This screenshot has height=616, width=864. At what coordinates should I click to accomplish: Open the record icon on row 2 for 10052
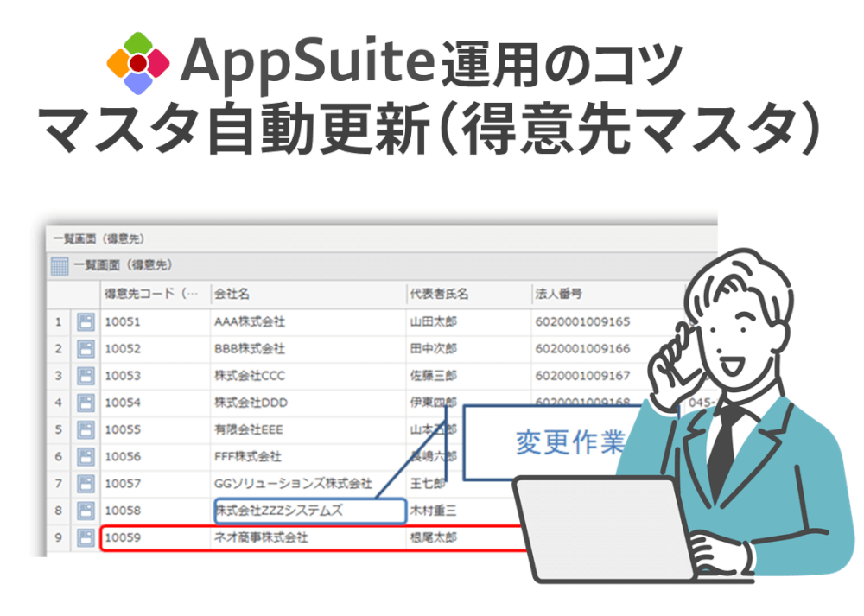(84, 349)
